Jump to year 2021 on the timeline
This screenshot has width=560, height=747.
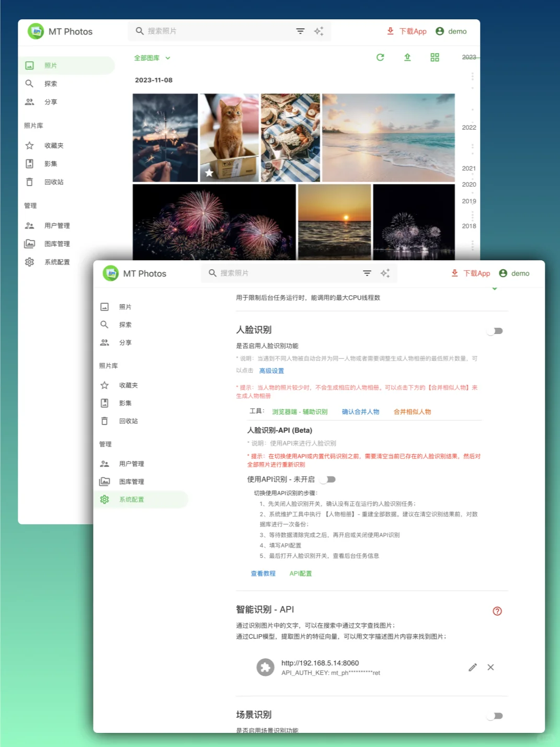[469, 168]
